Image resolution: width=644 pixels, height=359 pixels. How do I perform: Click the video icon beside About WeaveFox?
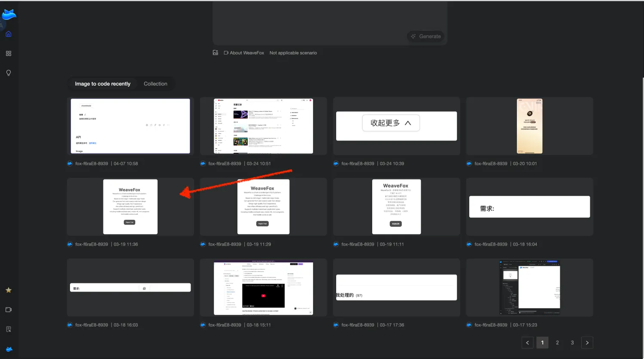point(226,53)
